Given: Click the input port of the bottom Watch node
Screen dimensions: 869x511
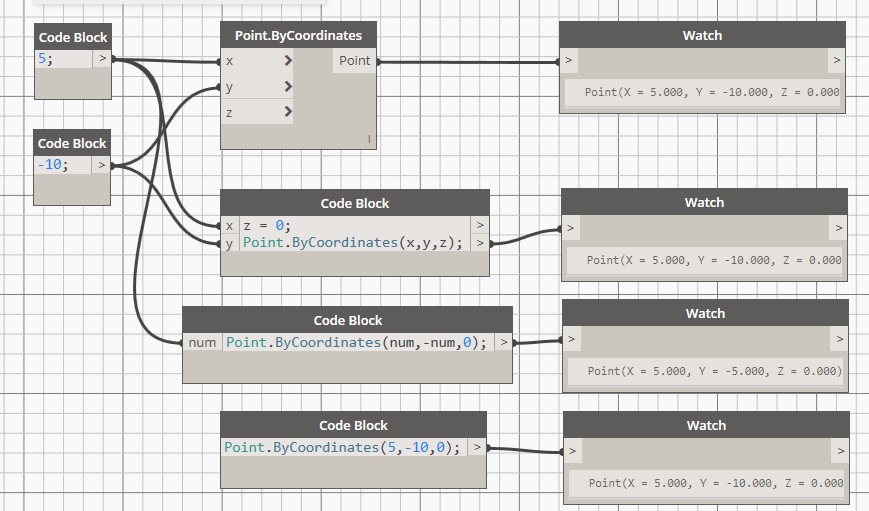Looking at the screenshot, I should (573, 451).
